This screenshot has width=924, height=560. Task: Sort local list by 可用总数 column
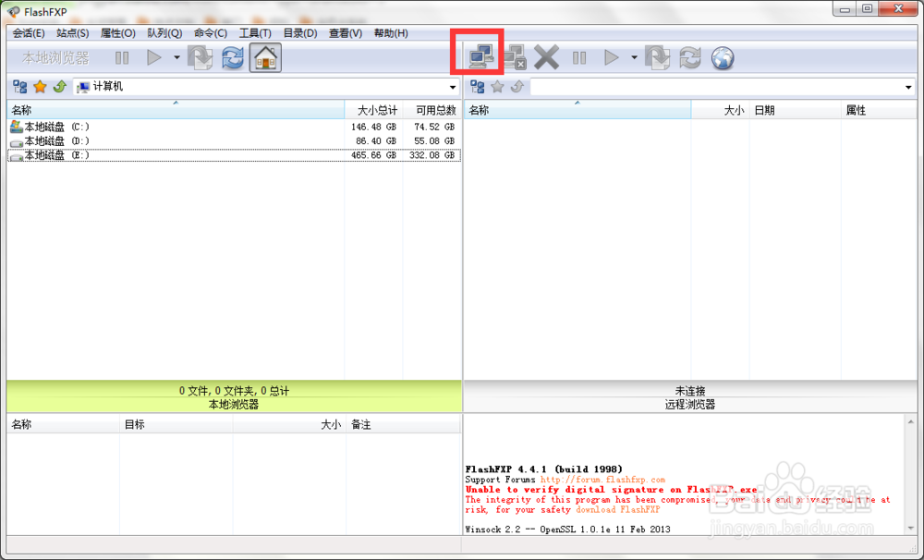point(432,110)
